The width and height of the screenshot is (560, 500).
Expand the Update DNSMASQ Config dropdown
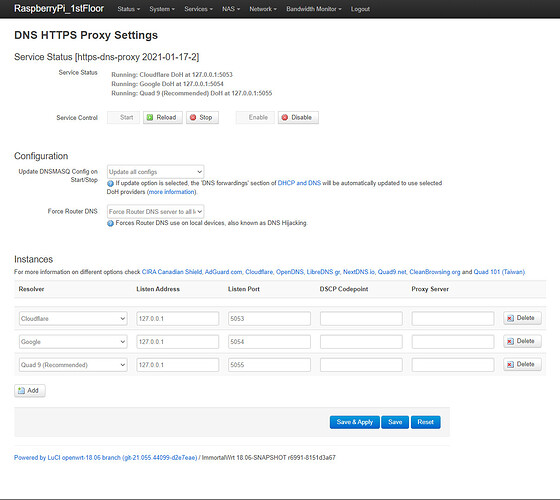pyautogui.click(x=155, y=172)
